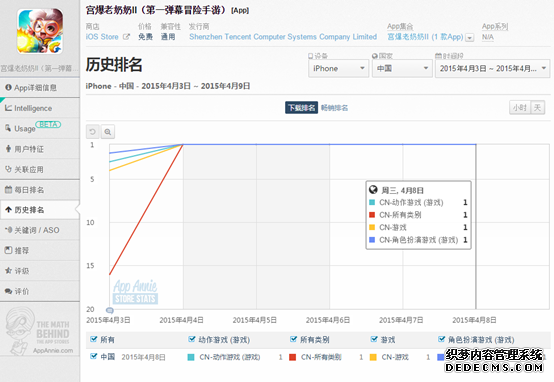This screenshot has width=554, height=382.
Task: Select 历史排名 sidebar item
Action: coord(40,210)
